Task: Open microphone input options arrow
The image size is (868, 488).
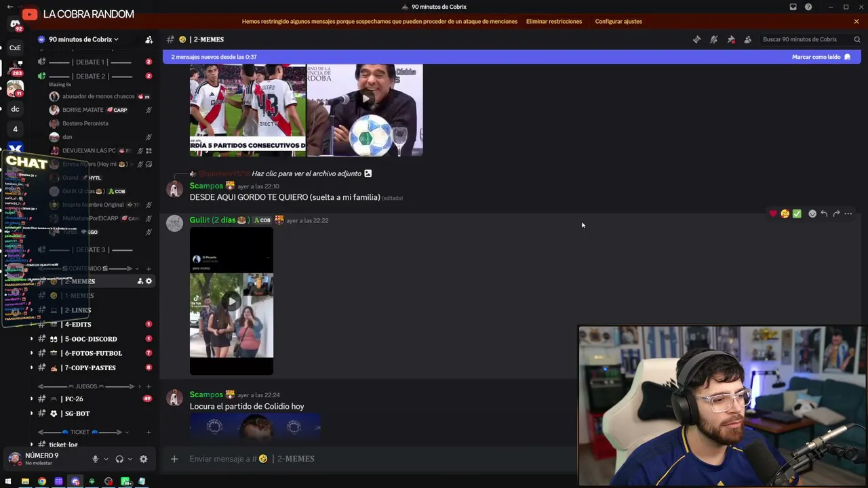Action: pyautogui.click(x=106, y=459)
